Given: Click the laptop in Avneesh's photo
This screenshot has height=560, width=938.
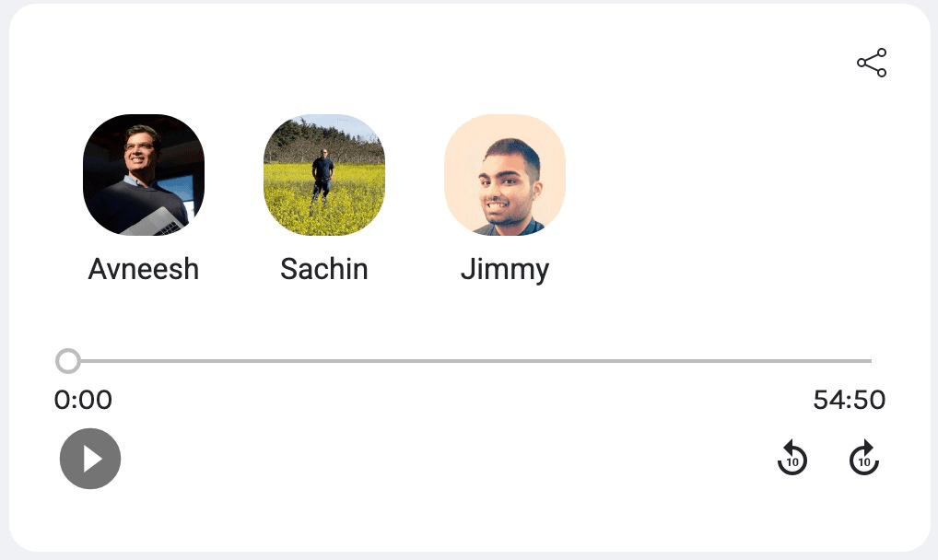Looking at the screenshot, I should [164, 221].
